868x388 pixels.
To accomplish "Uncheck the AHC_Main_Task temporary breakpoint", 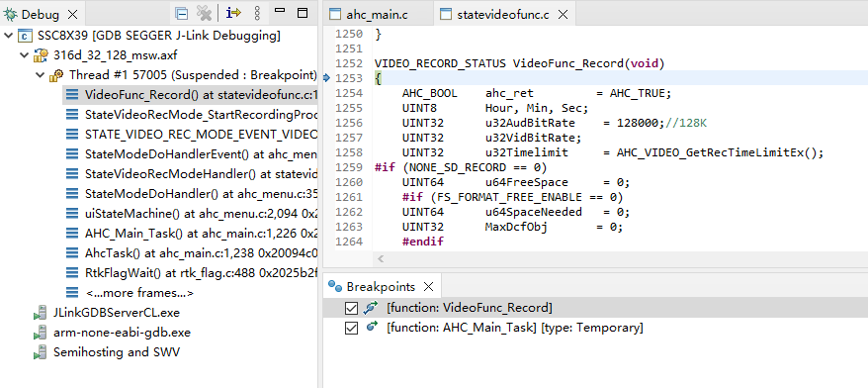I will (351, 329).
